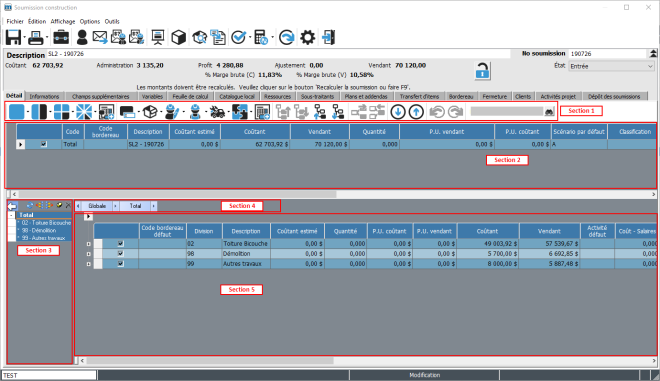
Task: Toggle checkbox for Toiture Bicouche row
Action: coord(120,243)
